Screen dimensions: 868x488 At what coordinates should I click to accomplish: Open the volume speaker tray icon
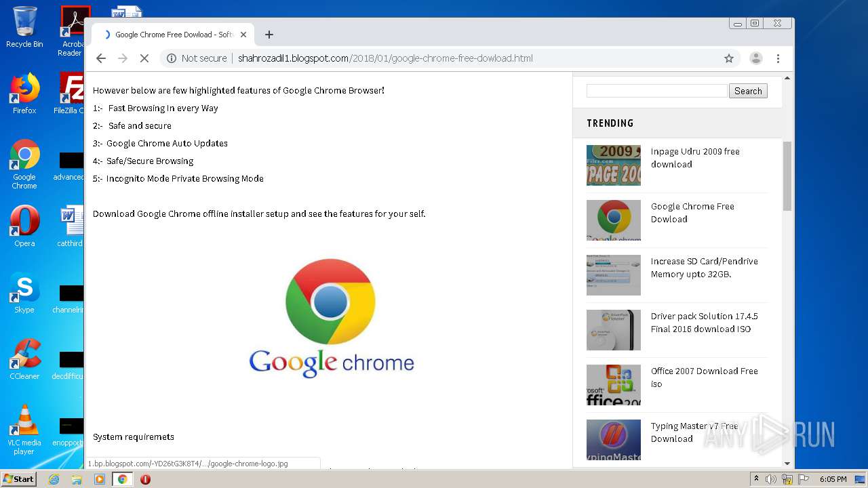click(x=771, y=479)
